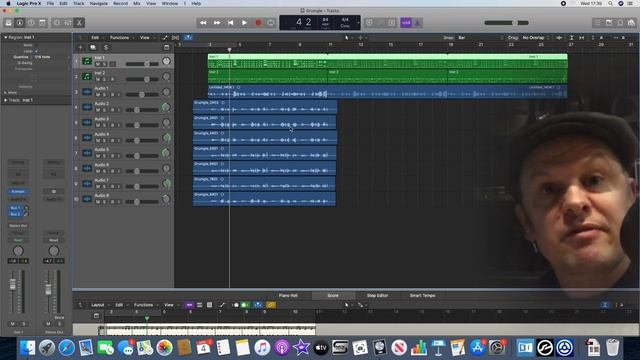Open the Music app from the Dock
Viewport: 640px width, 360px height.
click(262, 348)
